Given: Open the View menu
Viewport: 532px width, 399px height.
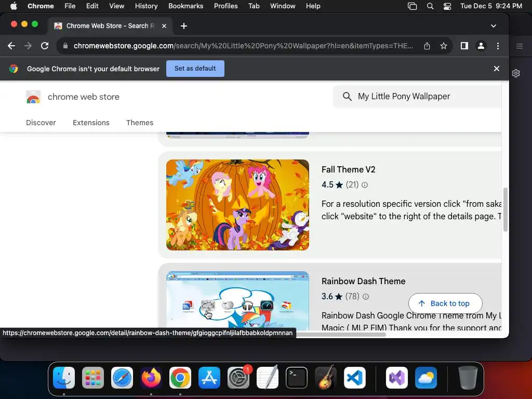Looking at the screenshot, I should point(117,6).
